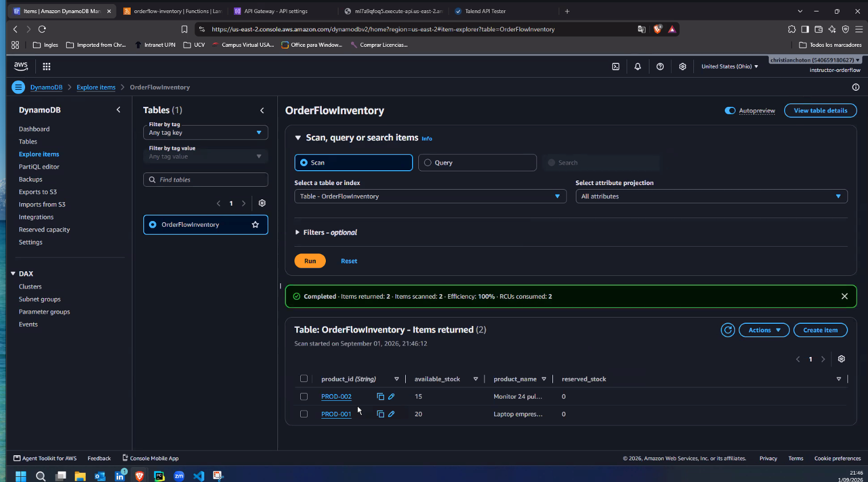Image resolution: width=868 pixels, height=482 pixels.
Task: Open the attribute projection dropdown
Action: coord(711,196)
